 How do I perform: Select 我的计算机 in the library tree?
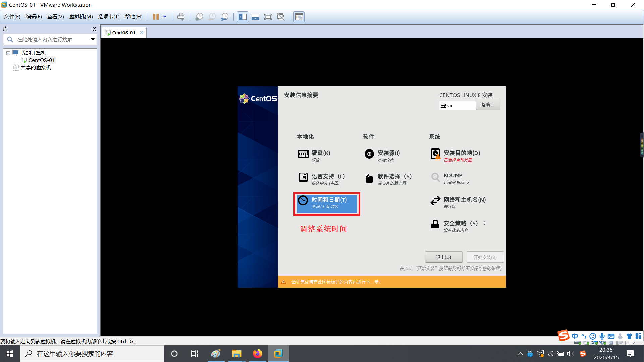click(33, 53)
